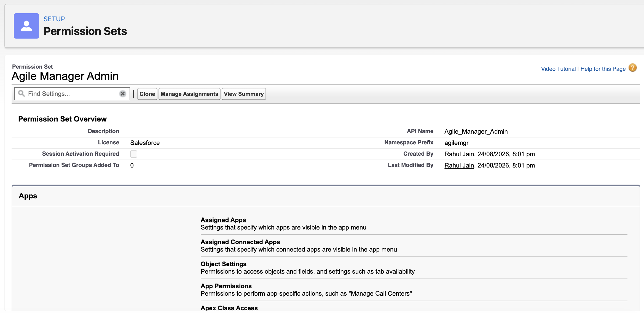Click the Permission Set Groups Added To value 0
Screen dimensions: 644x313
(x=132, y=165)
